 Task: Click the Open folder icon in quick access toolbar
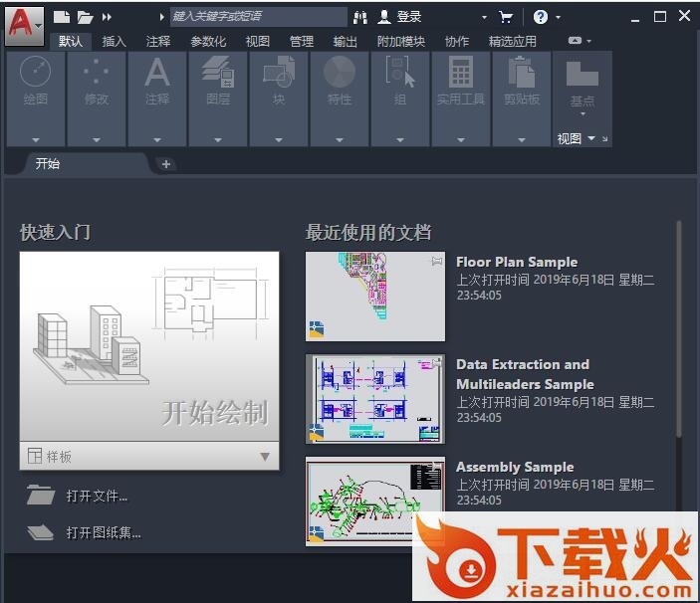coord(85,17)
